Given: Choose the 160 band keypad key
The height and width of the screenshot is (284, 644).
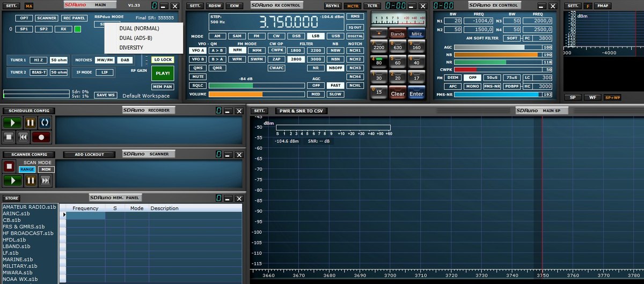Looking at the screenshot, I should [x=416, y=47].
